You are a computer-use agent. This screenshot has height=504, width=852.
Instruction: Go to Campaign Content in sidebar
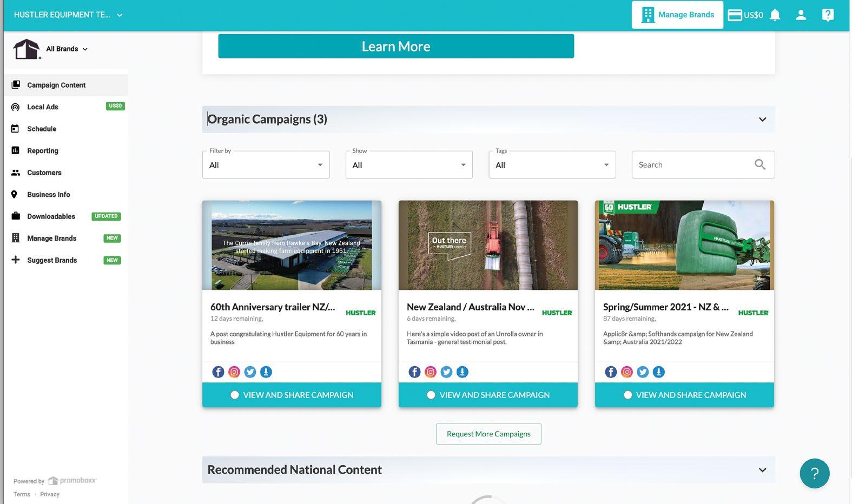point(66,85)
